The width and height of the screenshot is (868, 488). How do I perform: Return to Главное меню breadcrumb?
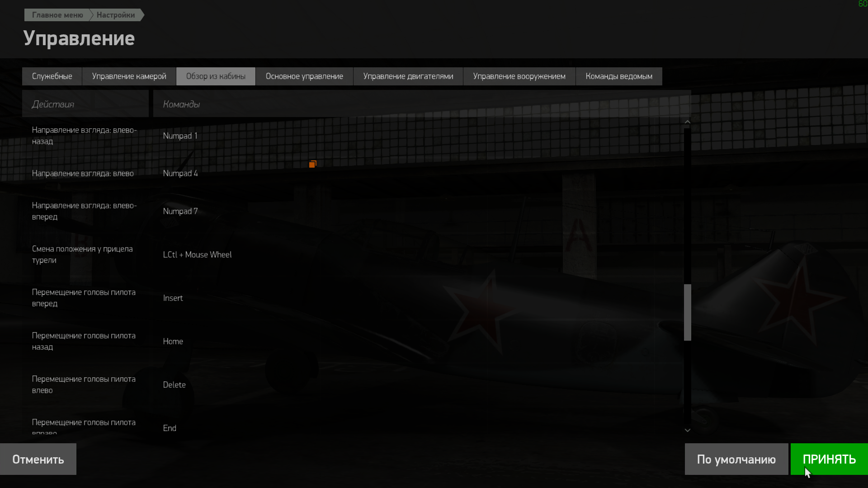pos(57,15)
